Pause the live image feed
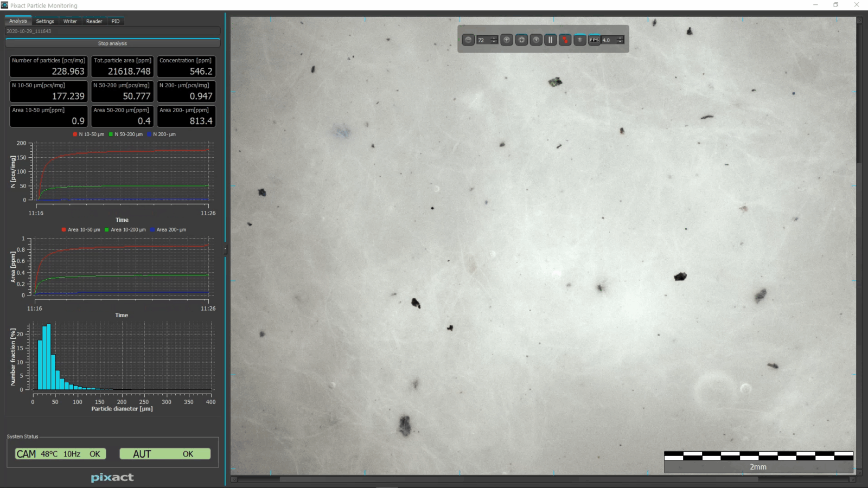The image size is (868, 488). (x=550, y=40)
